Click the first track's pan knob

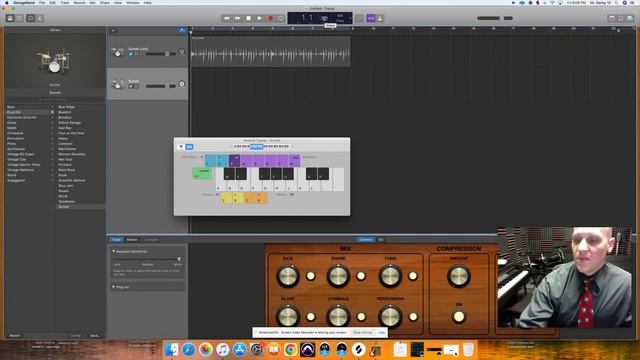182,52
